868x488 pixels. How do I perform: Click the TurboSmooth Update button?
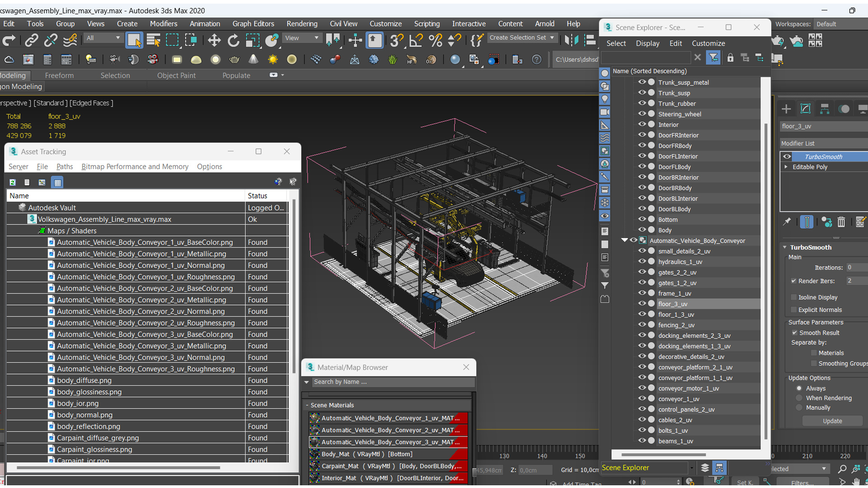coord(832,421)
